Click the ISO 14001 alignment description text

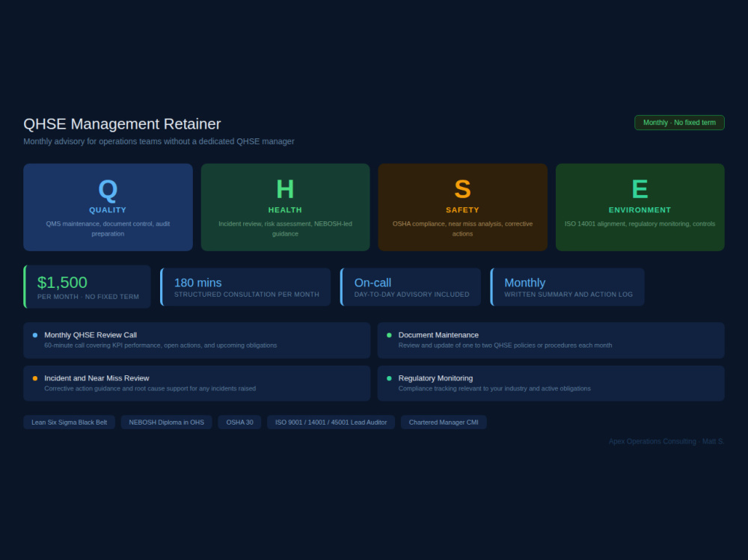coord(640,224)
